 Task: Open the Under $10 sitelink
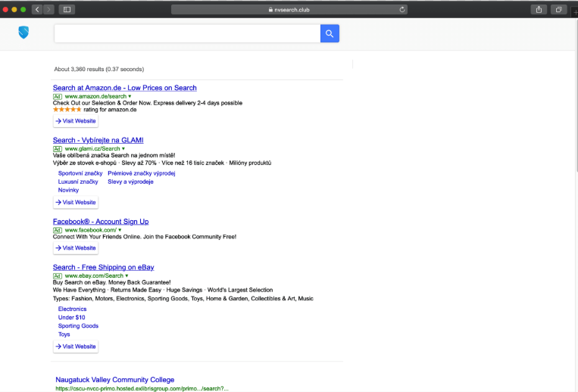[71, 317]
